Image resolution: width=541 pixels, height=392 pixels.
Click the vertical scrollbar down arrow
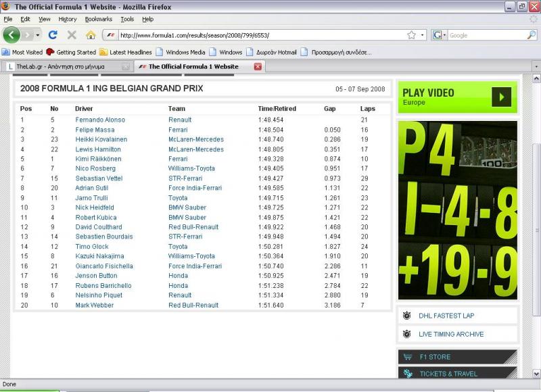coord(536,373)
